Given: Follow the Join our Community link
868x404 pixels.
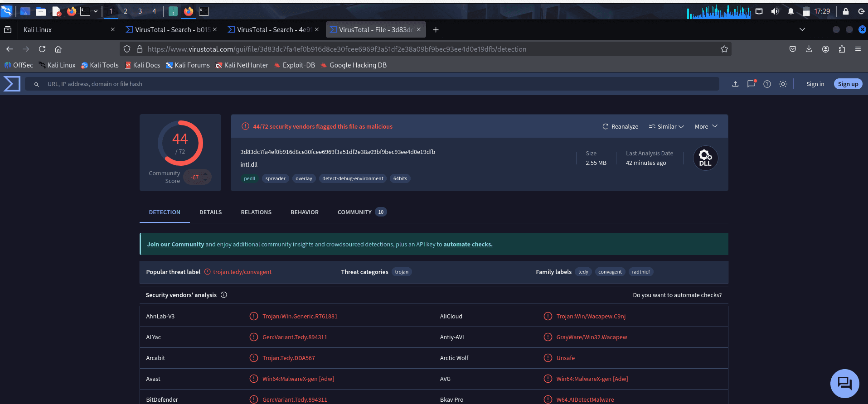Looking at the screenshot, I should (175, 244).
